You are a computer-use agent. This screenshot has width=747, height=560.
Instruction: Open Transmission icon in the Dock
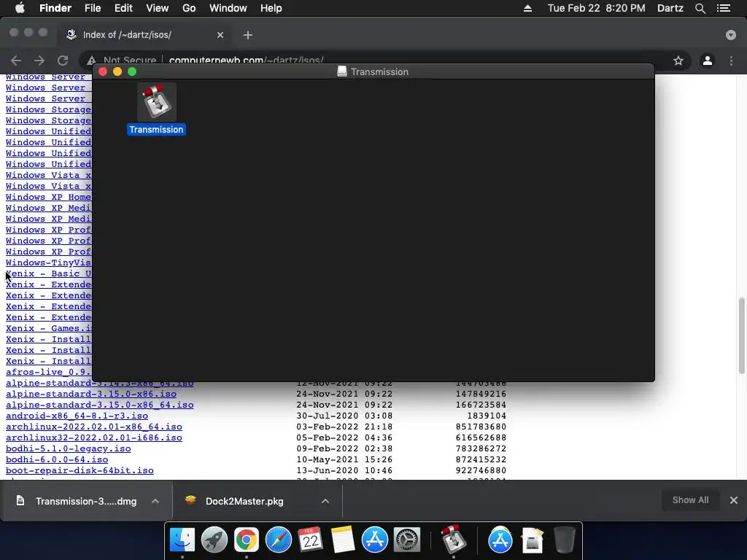tap(454, 540)
